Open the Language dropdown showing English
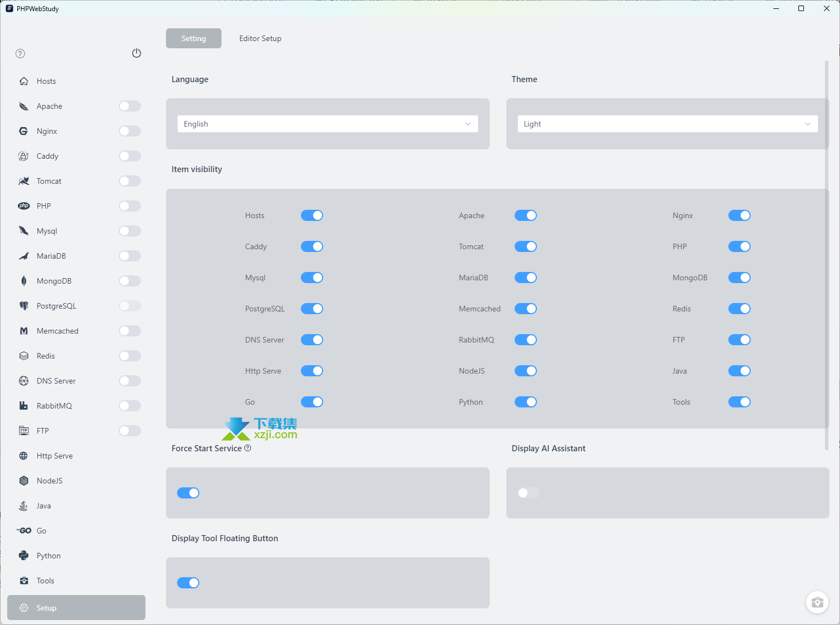 [328, 124]
